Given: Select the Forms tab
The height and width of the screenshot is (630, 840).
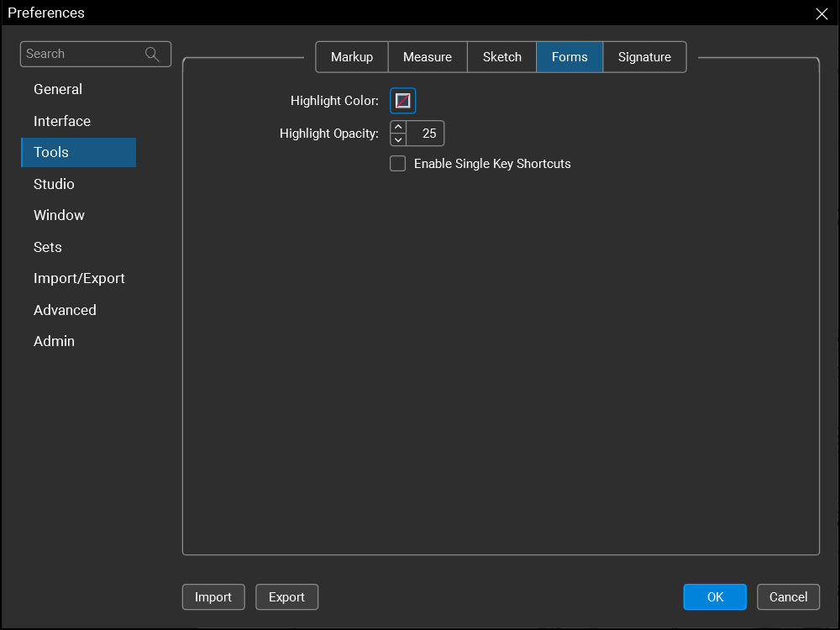Looking at the screenshot, I should pos(570,57).
